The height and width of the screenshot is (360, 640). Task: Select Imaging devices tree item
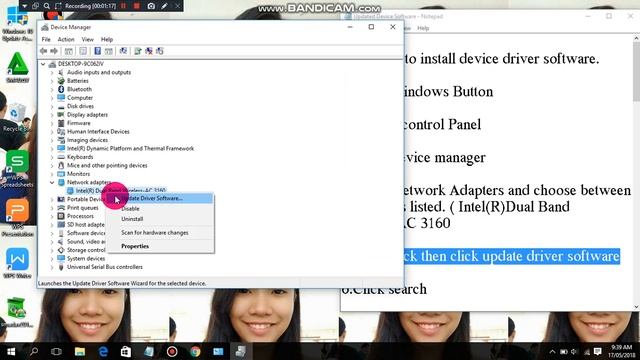point(87,140)
